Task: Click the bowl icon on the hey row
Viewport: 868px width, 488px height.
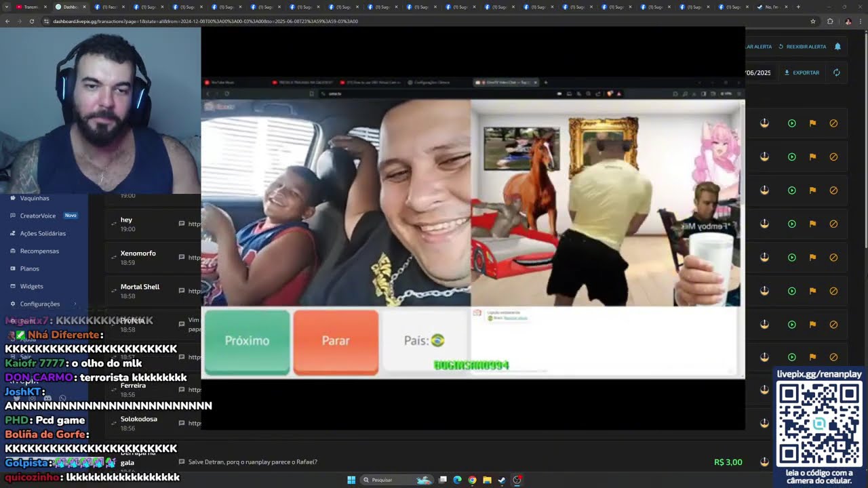Action: [764, 224]
